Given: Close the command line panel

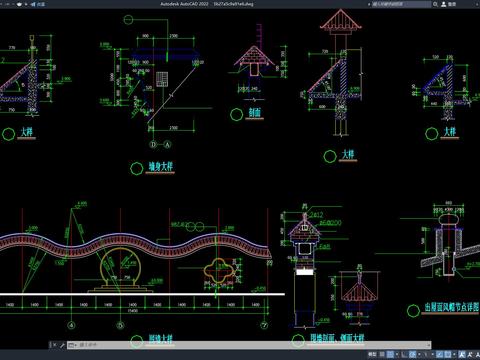Looking at the screenshot, I should (x=55, y=345).
